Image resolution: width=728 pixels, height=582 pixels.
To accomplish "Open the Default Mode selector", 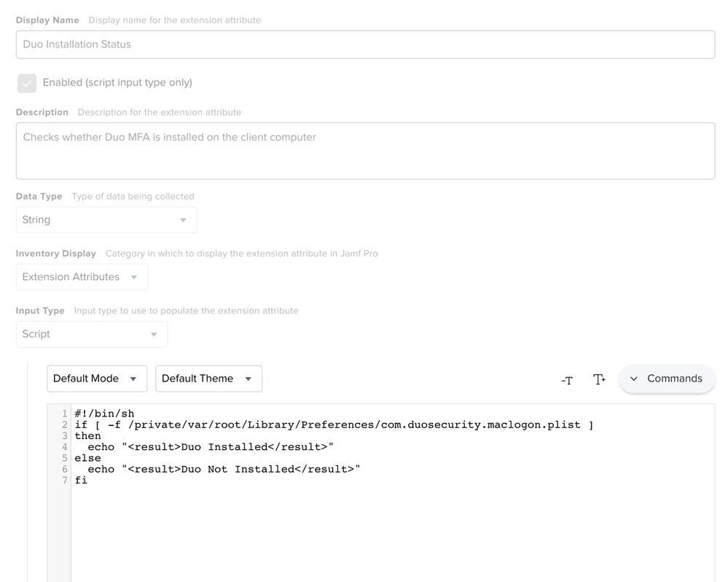I will (x=97, y=379).
